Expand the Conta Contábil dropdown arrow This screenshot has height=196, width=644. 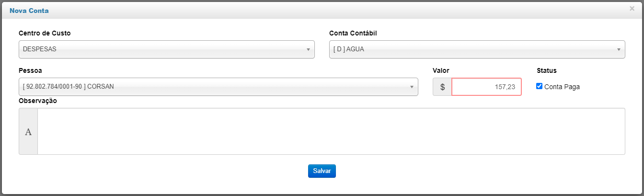click(x=619, y=49)
